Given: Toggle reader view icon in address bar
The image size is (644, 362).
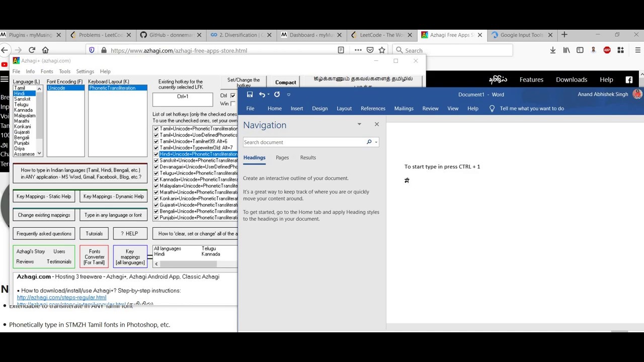Looking at the screenshot, I should click(341, 50).
